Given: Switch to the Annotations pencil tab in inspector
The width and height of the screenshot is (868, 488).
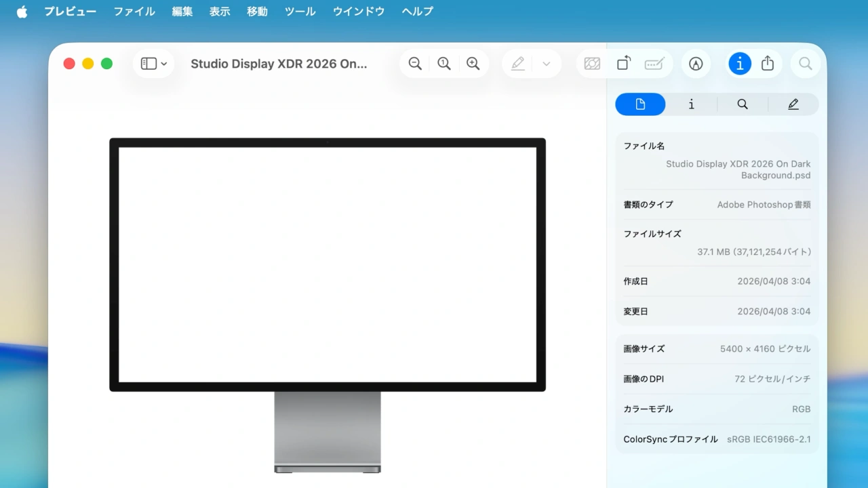Looking at the screenshot, I should coord(793,104).
